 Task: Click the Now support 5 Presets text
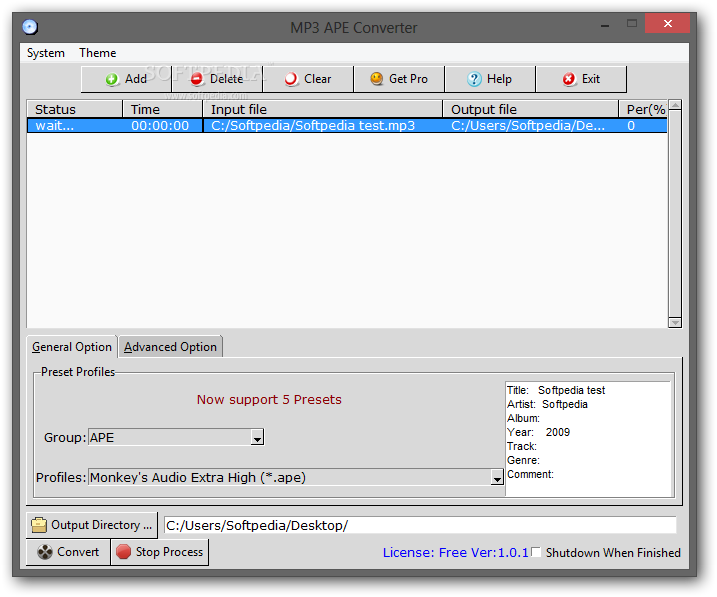point(269,400)
